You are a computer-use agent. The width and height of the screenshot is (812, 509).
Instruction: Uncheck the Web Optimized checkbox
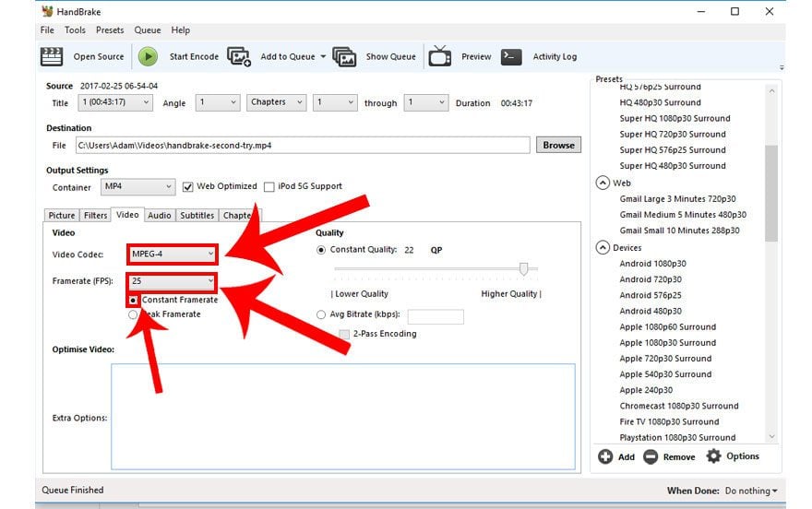pos(188,187)
